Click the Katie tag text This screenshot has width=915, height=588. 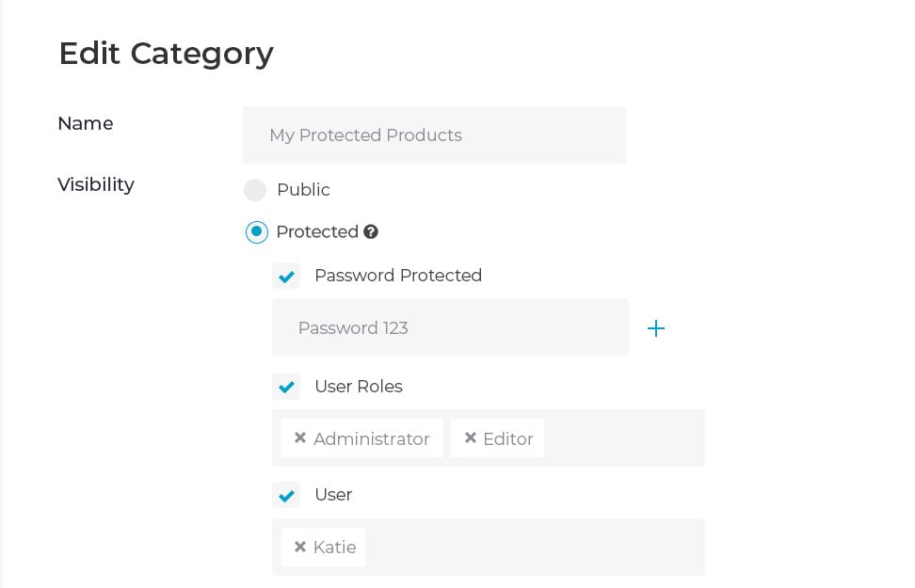pos(334,548)
